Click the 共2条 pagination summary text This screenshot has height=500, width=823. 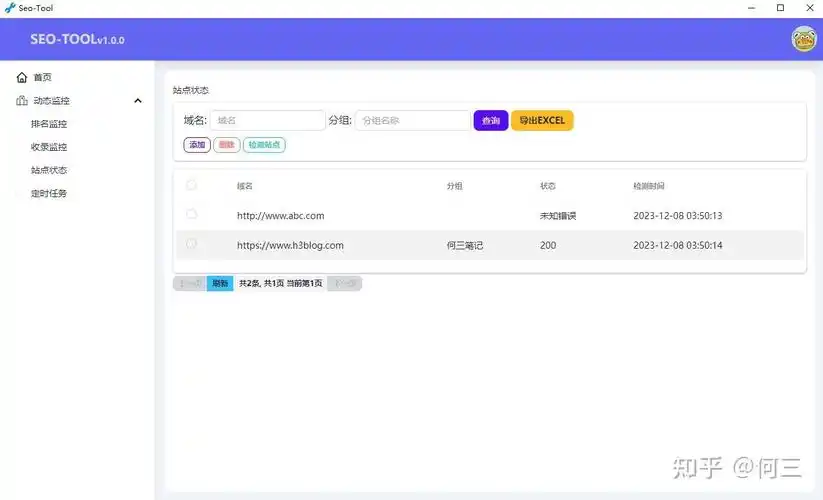point(280,283)
